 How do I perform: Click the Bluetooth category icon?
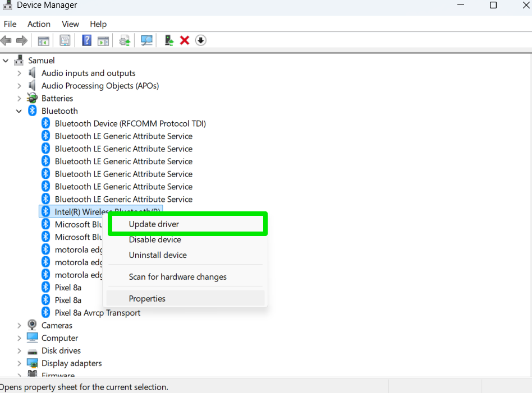pos(32,110)
